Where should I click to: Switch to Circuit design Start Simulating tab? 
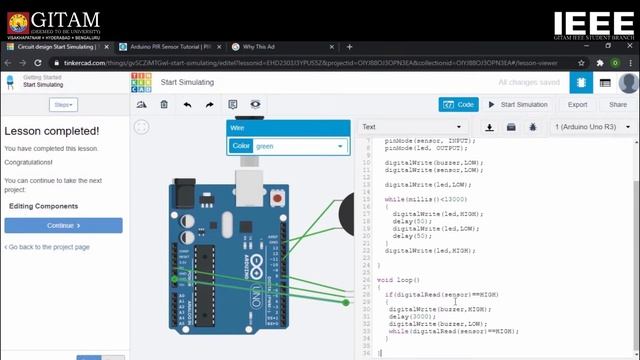click(56, 47)
